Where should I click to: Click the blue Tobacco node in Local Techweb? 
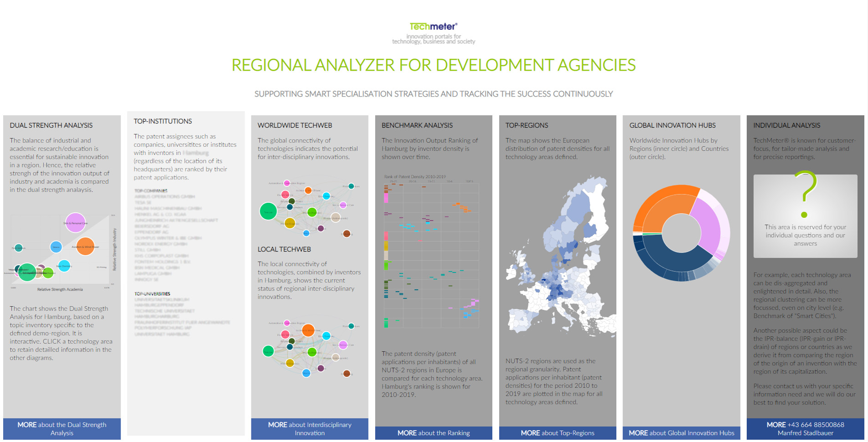click(306, 373)
